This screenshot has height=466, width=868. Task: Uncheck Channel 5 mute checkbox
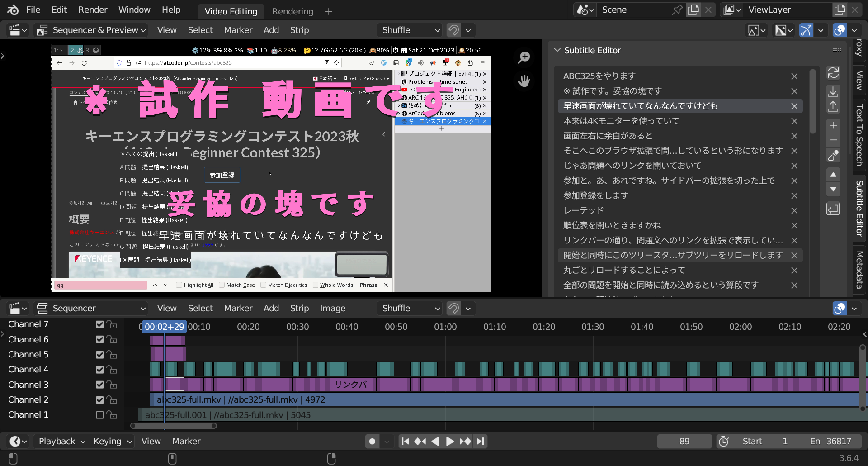tap(100, 355)
